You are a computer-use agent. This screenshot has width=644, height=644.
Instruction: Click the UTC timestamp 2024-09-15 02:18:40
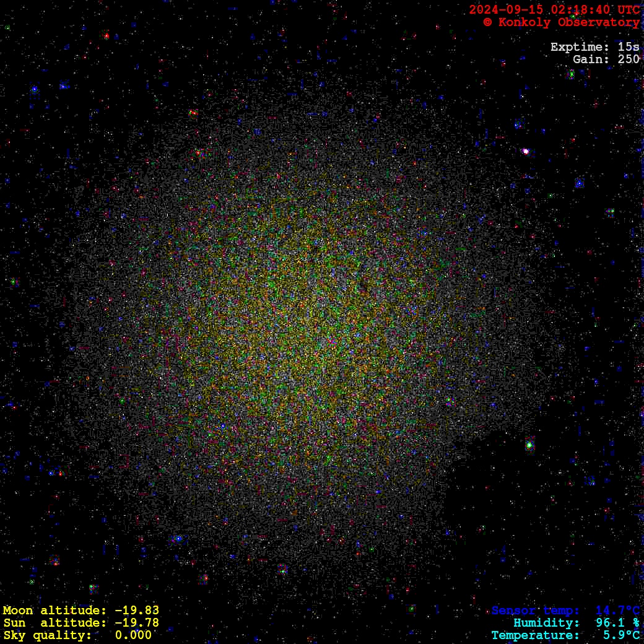(554, 10)
